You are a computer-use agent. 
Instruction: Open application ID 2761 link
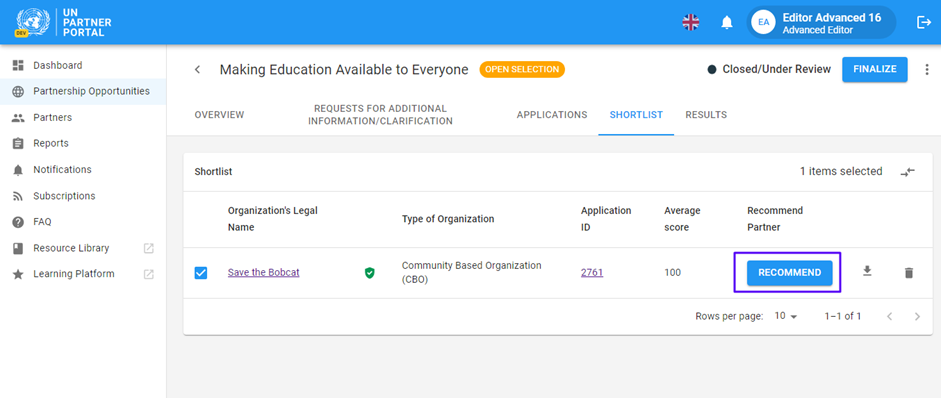(x=592, y=273)
